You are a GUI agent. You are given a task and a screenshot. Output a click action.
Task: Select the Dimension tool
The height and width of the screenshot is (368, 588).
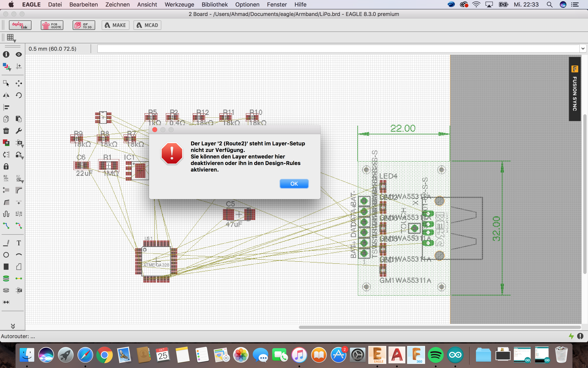pos(6,302)
